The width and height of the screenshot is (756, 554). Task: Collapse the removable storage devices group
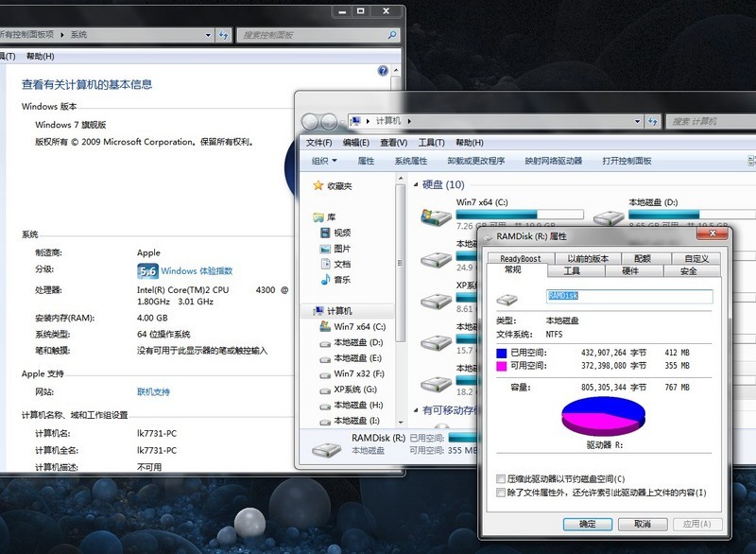coord(416,410)
